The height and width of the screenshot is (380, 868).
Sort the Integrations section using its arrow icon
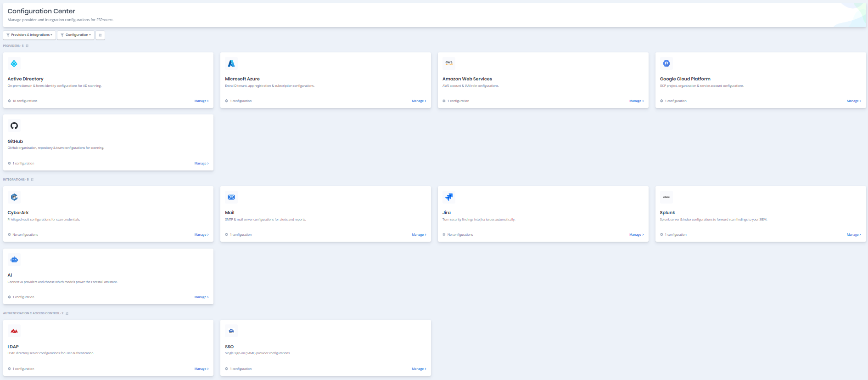[x=32, y=179]
